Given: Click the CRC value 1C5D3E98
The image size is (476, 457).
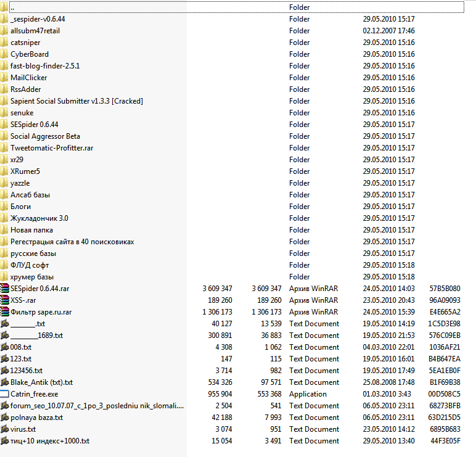Looking at the screenshot, I should coord(444,324).
